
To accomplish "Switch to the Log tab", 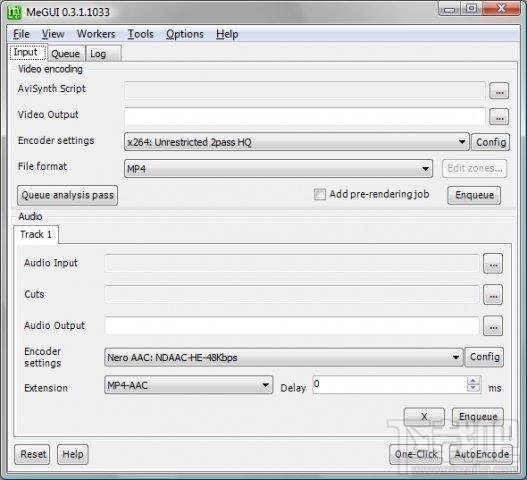I will [x=104, y=54].
